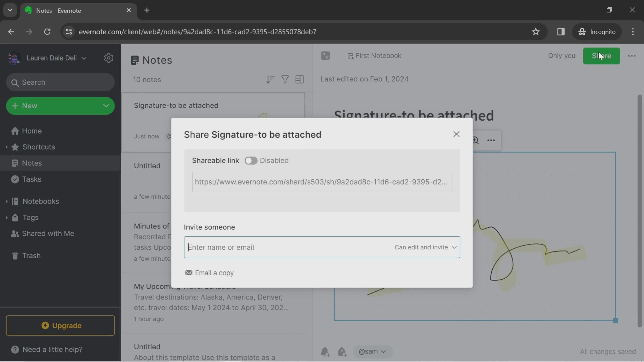Open the Home section in sidebar
644x362 pixels.
click(31, 131)
